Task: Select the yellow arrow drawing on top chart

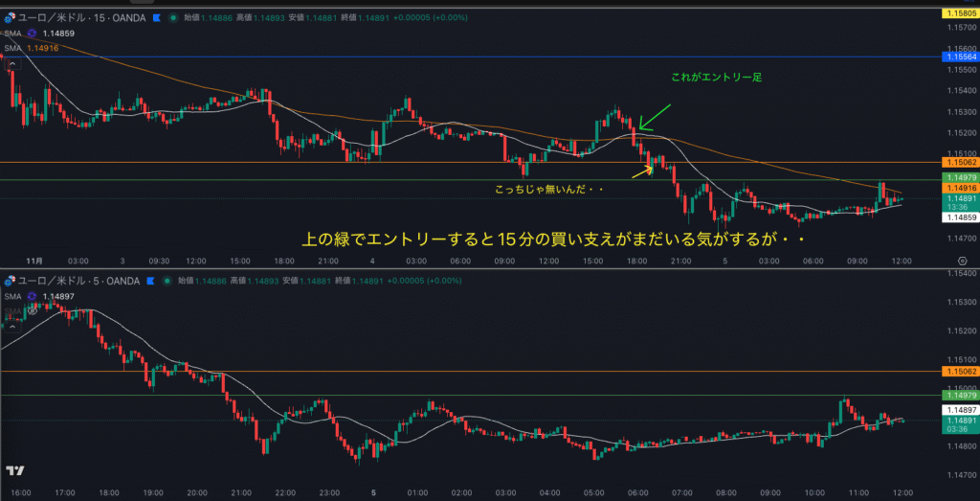Action: point(641,172)
